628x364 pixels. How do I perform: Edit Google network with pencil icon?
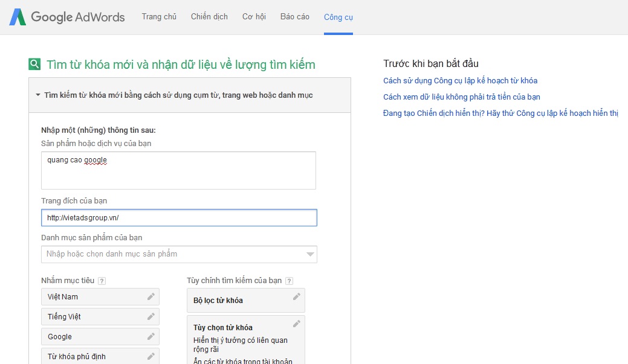point(151,336)
